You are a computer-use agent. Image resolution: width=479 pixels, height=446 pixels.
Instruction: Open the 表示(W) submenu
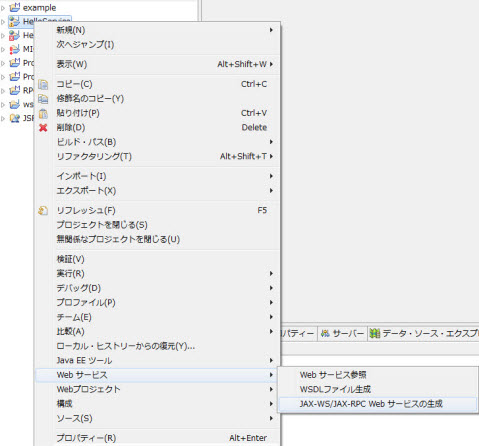pos(157,64)
